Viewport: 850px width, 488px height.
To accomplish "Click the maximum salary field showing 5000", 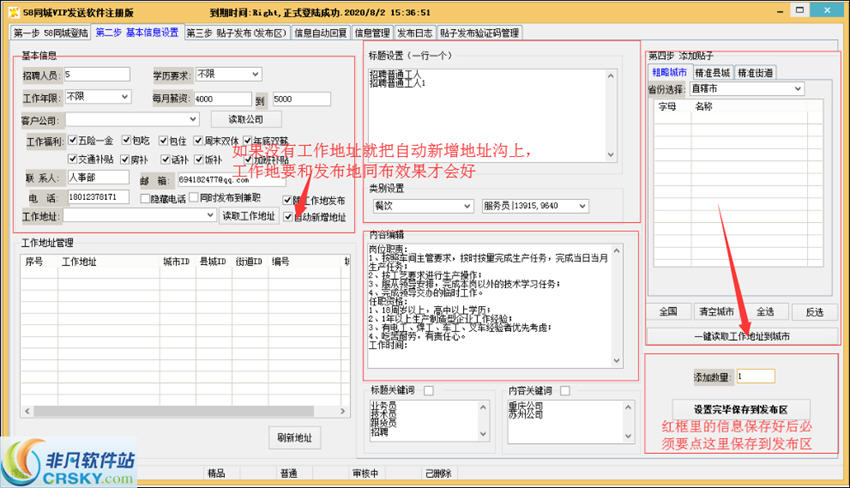I will coord(301,99).
